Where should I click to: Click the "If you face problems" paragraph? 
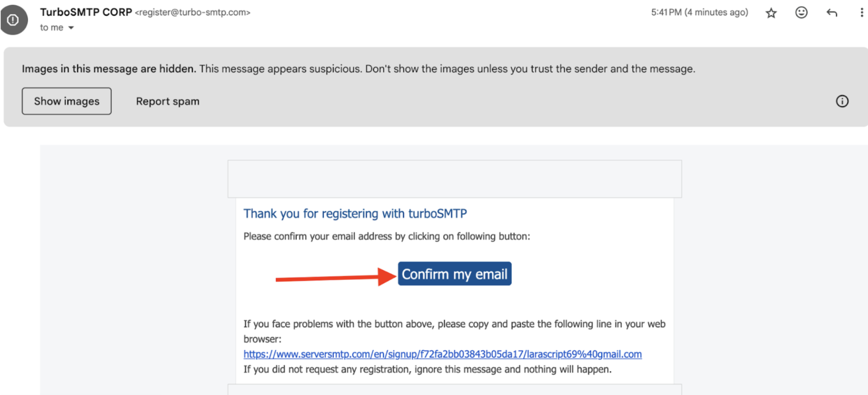pos(454,324)
